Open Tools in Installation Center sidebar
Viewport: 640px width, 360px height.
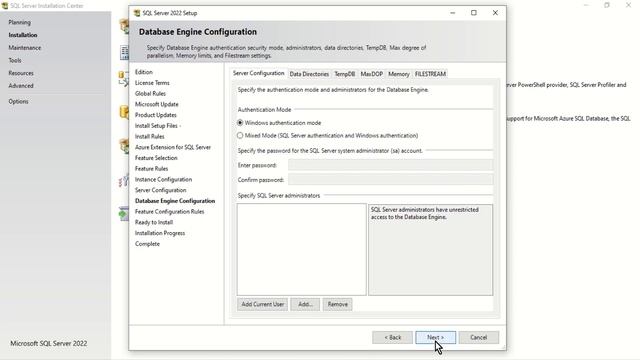(15, 60)
